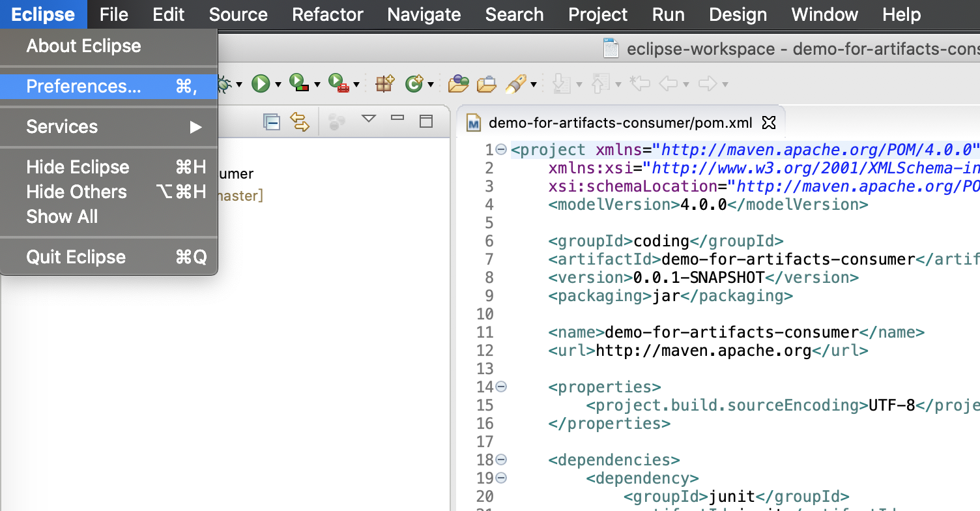Screen dimensions: 980x511
Task: Toggle Link with Editor in Package Explorer
Action: (x=300, y=121)
